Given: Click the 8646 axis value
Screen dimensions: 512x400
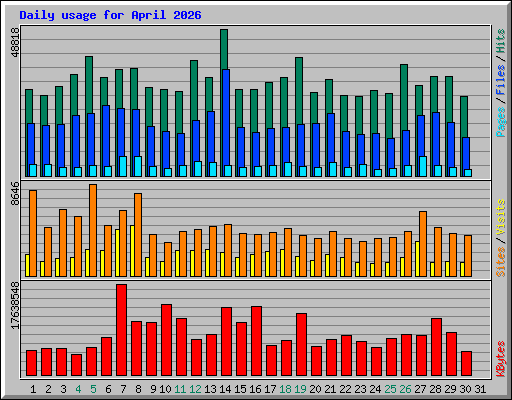Looking at the screenshot, I should click(x=15, y=194).
